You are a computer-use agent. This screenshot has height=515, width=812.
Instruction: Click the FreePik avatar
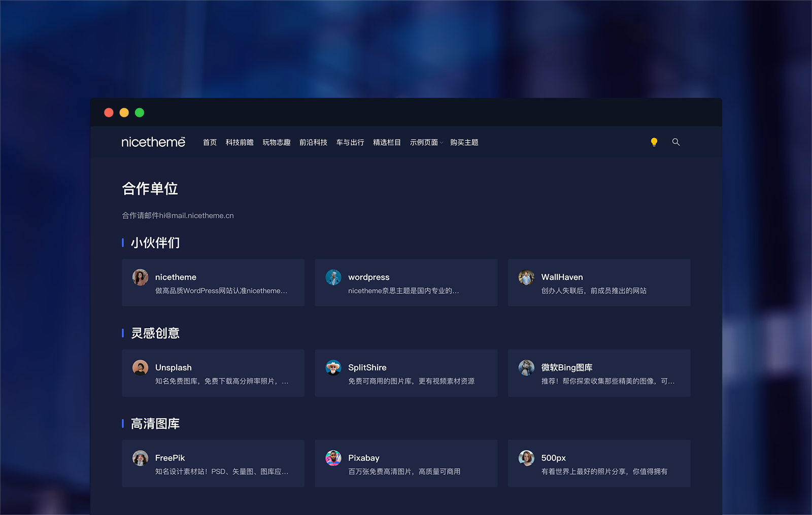pos(140,458)
